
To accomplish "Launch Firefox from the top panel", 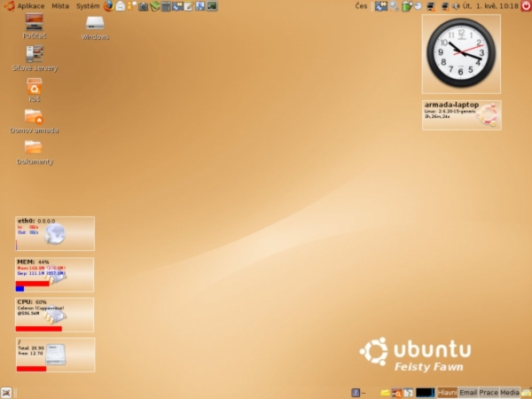I will [108, 6].
